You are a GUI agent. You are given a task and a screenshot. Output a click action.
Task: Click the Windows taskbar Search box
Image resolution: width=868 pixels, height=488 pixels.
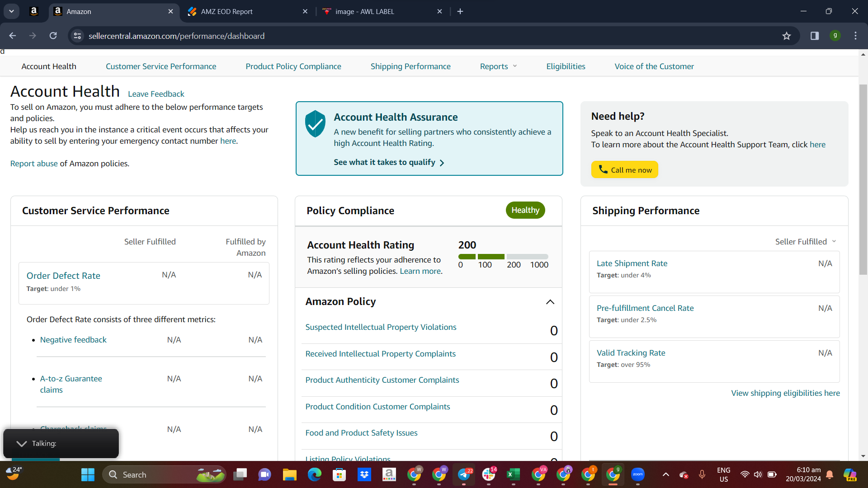click(165, 474)
